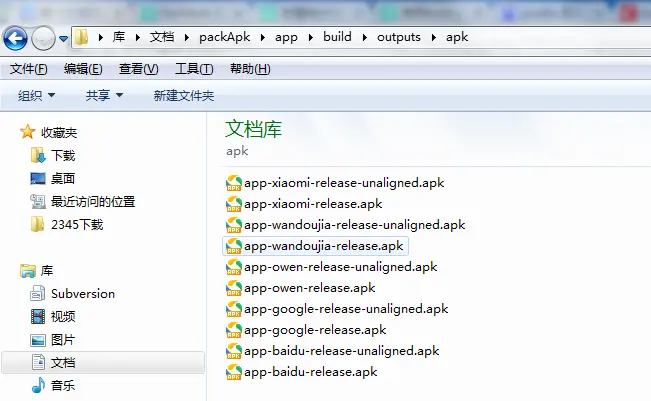Screen dimensions: 651x401
Task: Select 库 label in navigation pane
Action: [47, 271]
